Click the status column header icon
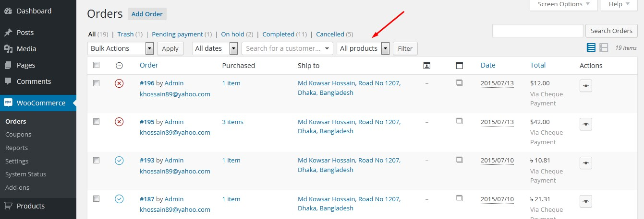Image resolution: width=644 pixels, height=219 pixels. 119,66
